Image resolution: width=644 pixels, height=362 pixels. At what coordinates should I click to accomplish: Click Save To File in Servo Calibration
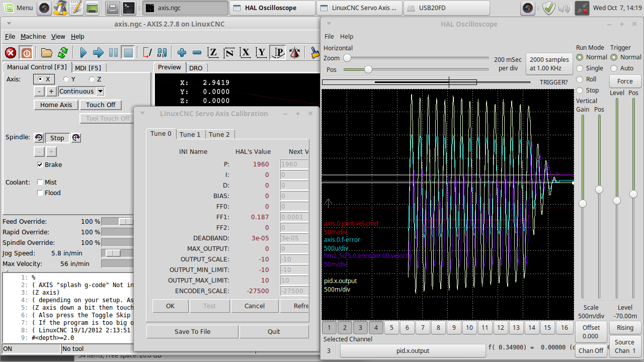[193, 331]
